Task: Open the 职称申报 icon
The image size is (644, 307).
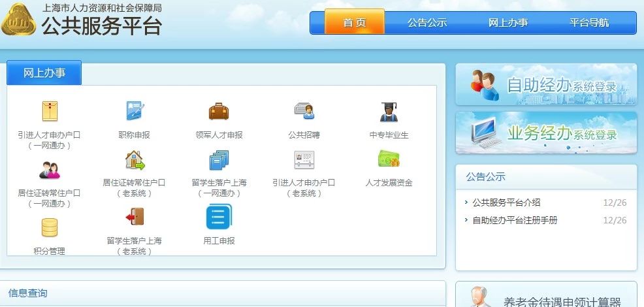Action: 135,112
